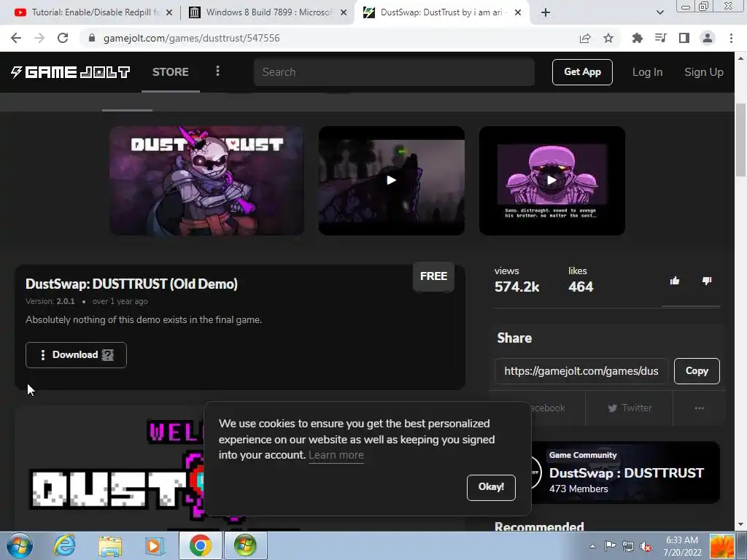Open the media controls icon
The image size is (747, 560).
point(661,38)
